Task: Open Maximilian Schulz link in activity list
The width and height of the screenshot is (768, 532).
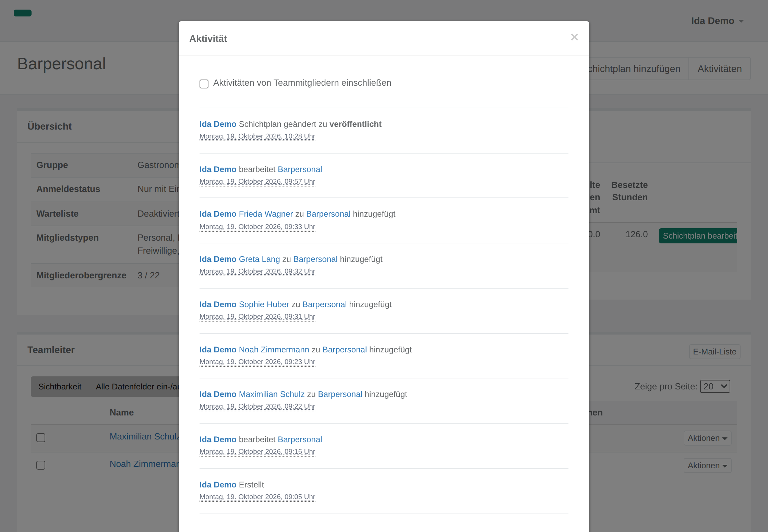Action: pos(272,394)
